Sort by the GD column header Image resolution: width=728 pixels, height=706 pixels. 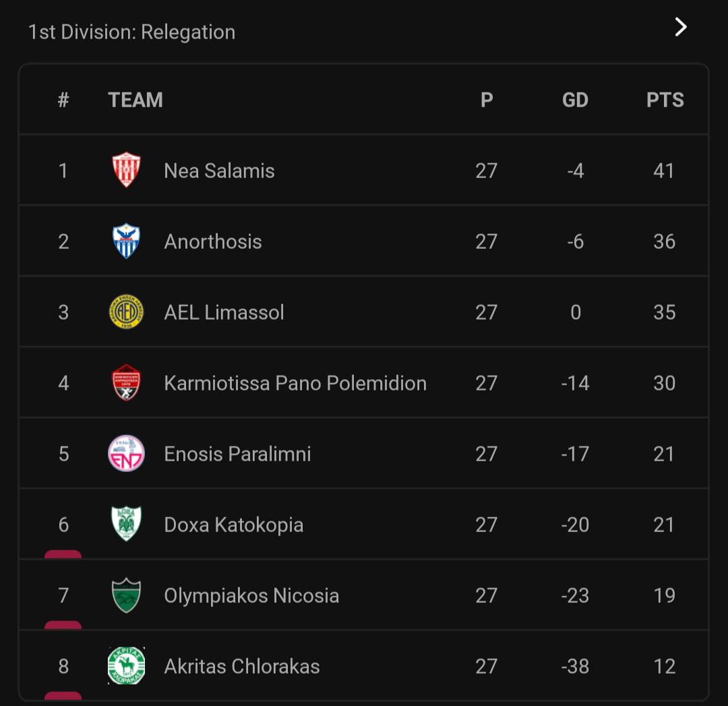click(575, 100)
